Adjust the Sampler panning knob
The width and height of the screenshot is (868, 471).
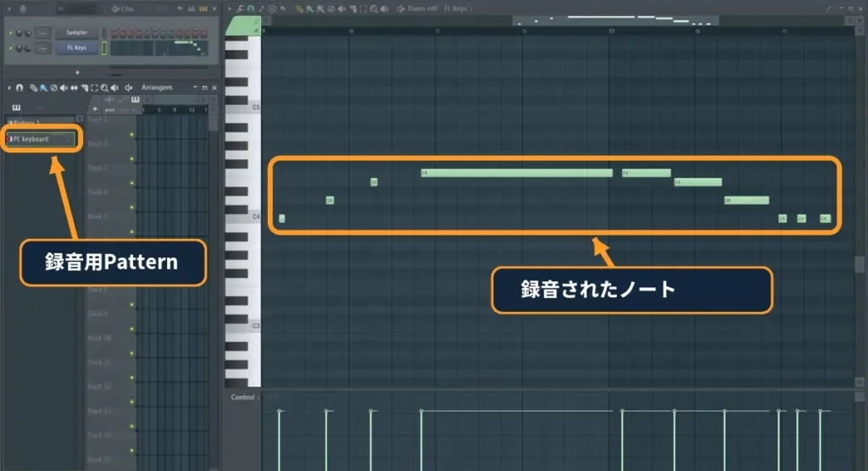19,33
